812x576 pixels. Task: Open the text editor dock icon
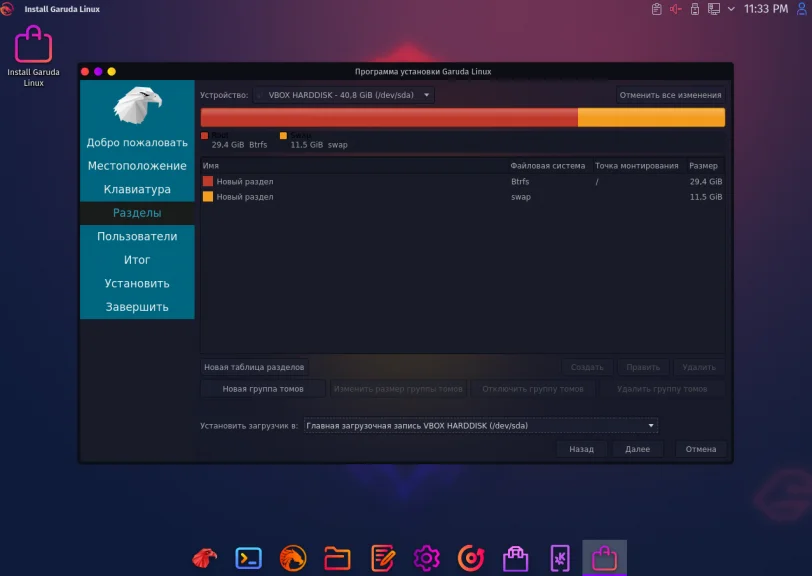tap(381, 558)
